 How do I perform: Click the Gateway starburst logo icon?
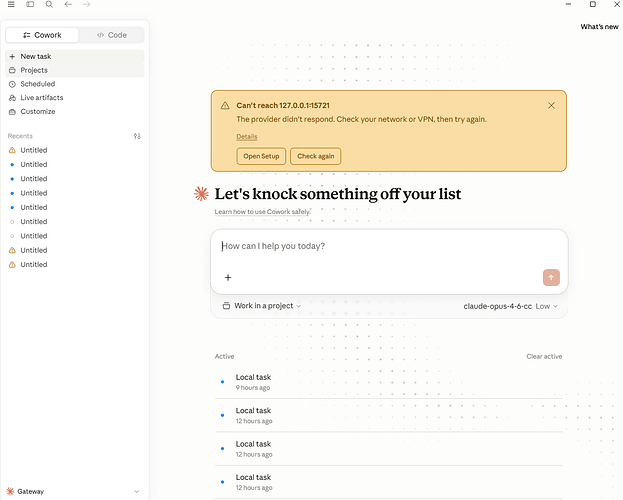pyautogui.click(x=10, y=491)
